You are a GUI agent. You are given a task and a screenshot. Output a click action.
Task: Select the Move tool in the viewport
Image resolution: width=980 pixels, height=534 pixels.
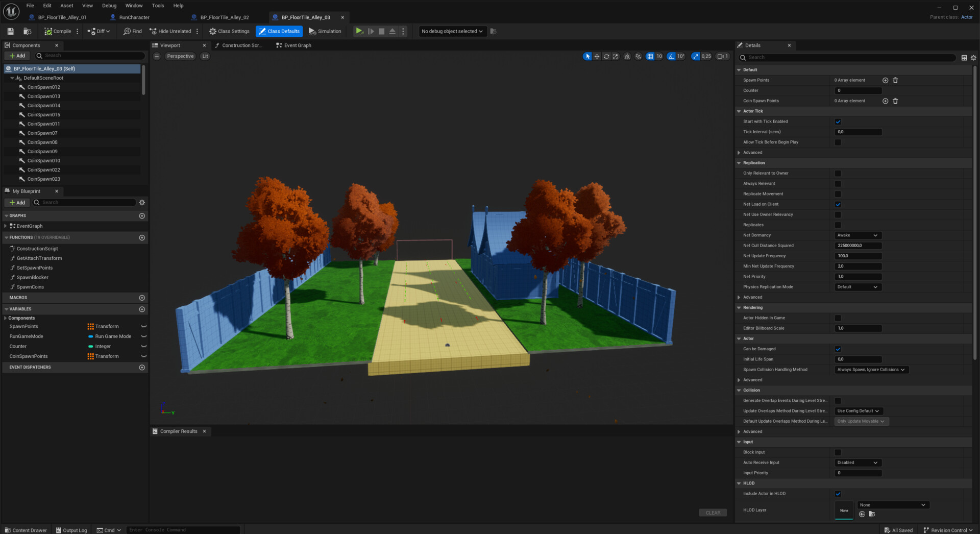(597, 56)
